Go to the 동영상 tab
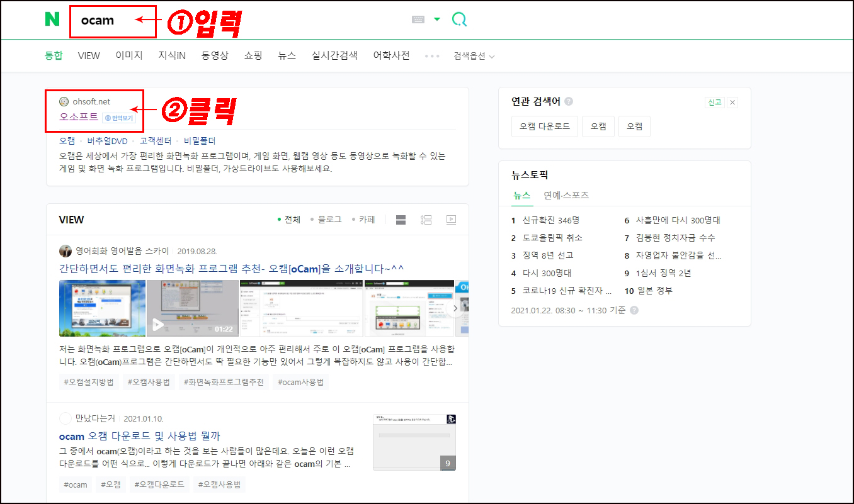854x504 pixels. pyautogui.click(x=215, y=55)
